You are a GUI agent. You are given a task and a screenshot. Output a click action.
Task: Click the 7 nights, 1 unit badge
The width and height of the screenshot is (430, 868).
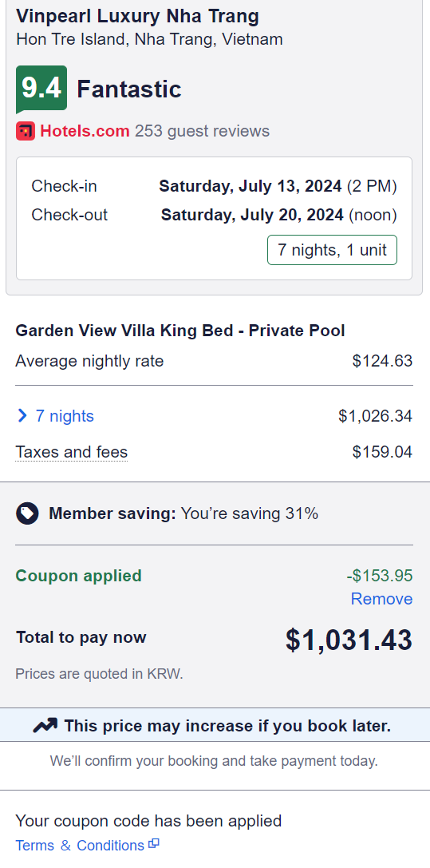tap(332, 250)
